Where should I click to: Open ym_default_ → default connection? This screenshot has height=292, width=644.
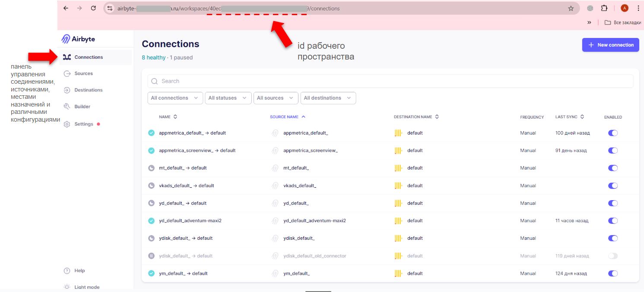click(x=183, y=273)
